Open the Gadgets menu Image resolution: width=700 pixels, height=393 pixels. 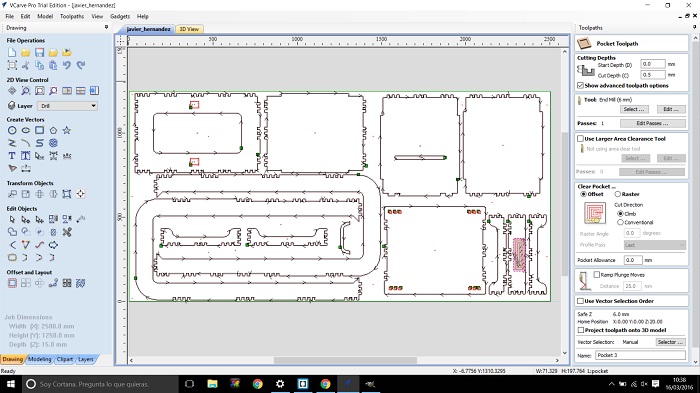pos(120,16)
